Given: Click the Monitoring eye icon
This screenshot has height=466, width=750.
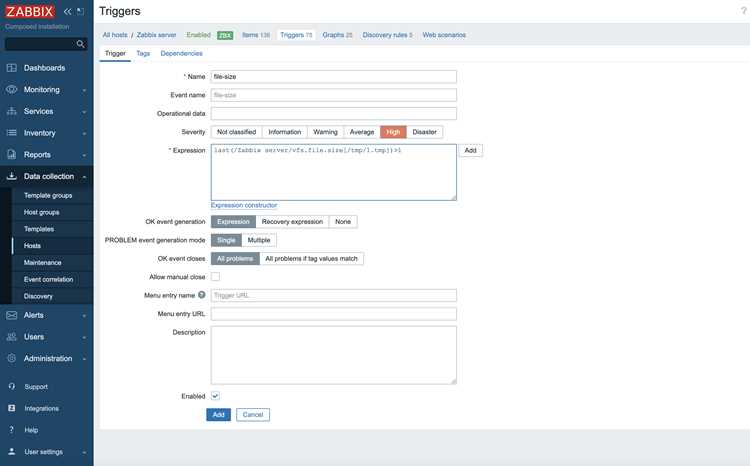Looking at the screenshot, I should coord(11,89).
